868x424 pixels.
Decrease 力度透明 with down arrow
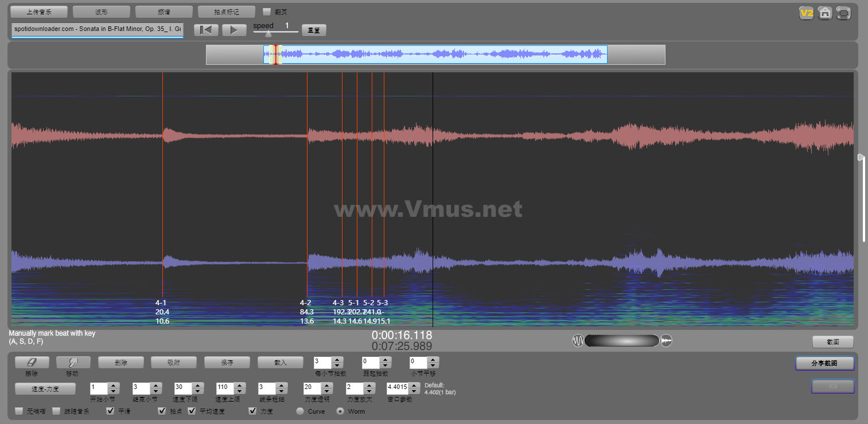click(x=328, y=391)
